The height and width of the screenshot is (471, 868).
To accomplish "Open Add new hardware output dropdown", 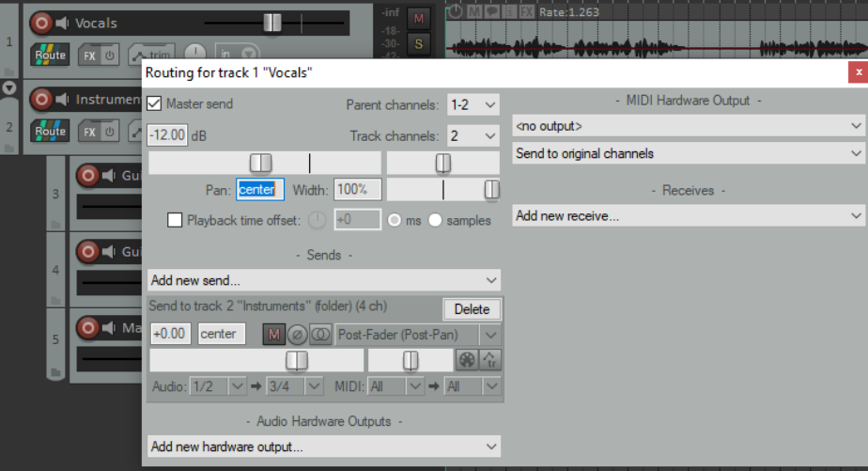I will [x=324, y=447].
